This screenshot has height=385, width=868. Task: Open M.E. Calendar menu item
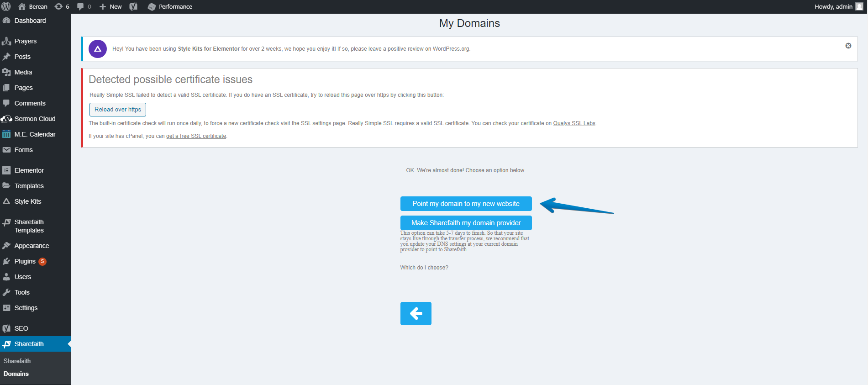pyautogui.click(x=36, y=134)
